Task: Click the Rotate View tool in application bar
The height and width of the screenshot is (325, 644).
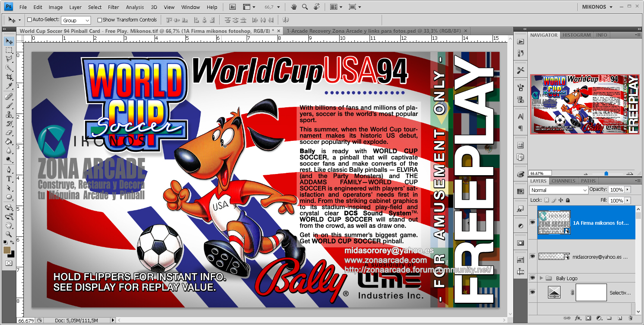Action: (317, 7)
